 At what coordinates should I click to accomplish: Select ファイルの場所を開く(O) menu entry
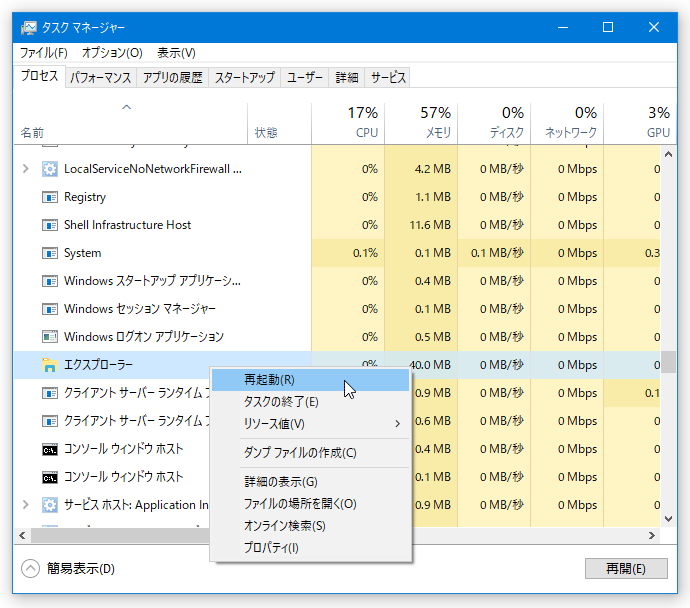click(x=311, y=504)
